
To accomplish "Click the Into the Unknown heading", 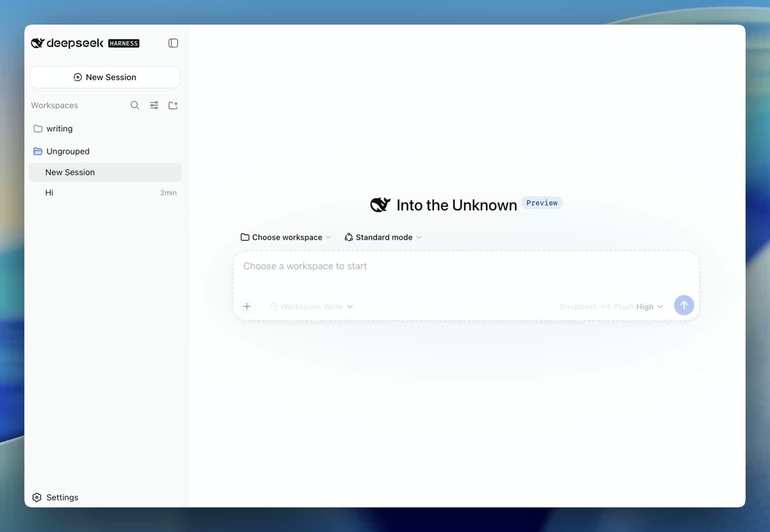I will point(456,205).
